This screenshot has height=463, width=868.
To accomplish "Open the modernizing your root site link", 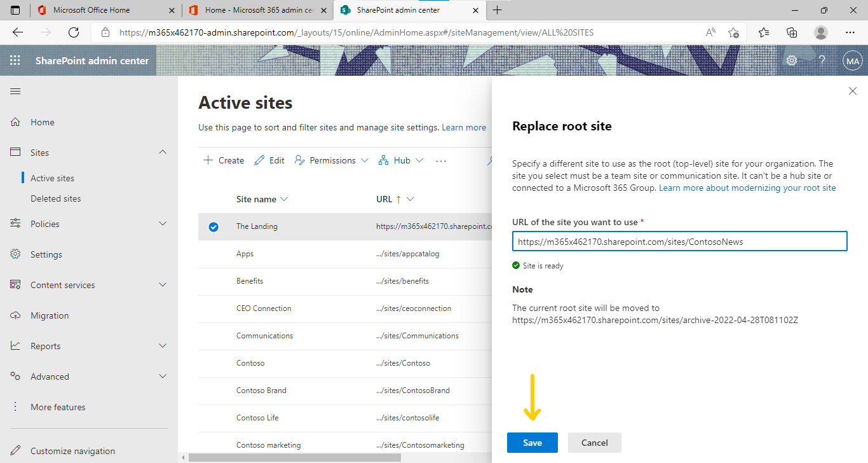I will (746, 188).
